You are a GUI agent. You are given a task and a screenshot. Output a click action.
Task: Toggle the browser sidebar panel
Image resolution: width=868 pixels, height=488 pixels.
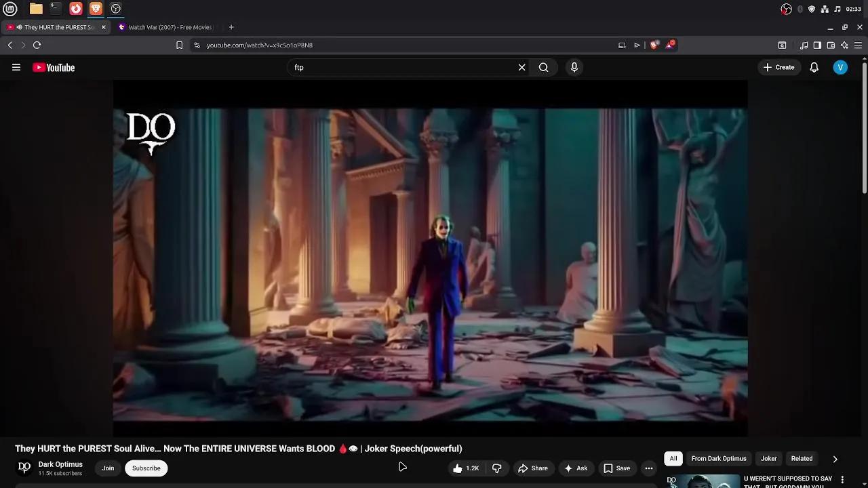(817, 45)
